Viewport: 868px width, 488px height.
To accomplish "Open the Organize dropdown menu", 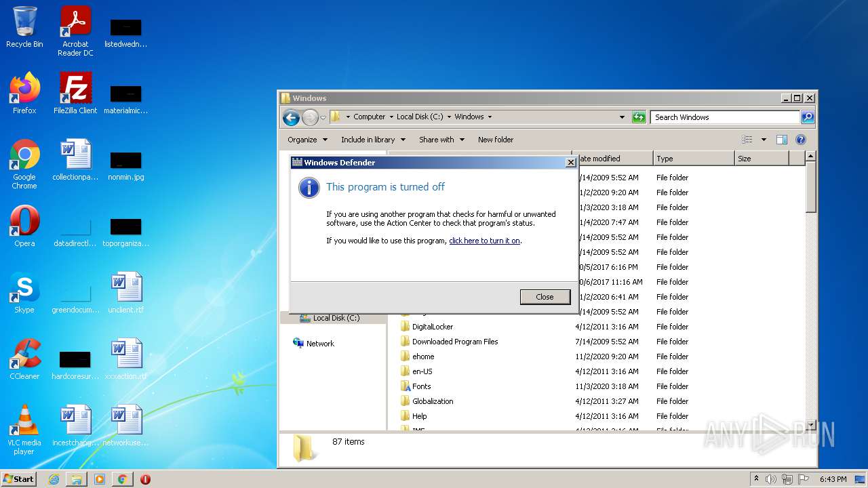I will tap(307, 140).
